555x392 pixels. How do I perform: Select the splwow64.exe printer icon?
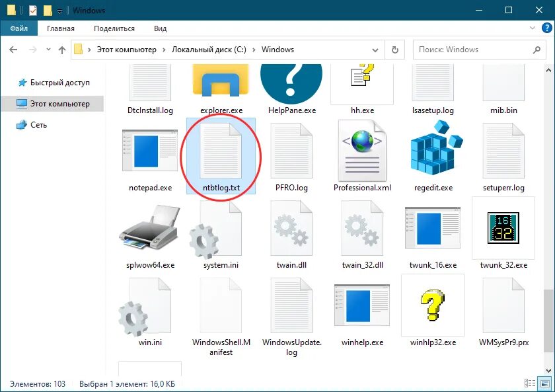point(150,227)
